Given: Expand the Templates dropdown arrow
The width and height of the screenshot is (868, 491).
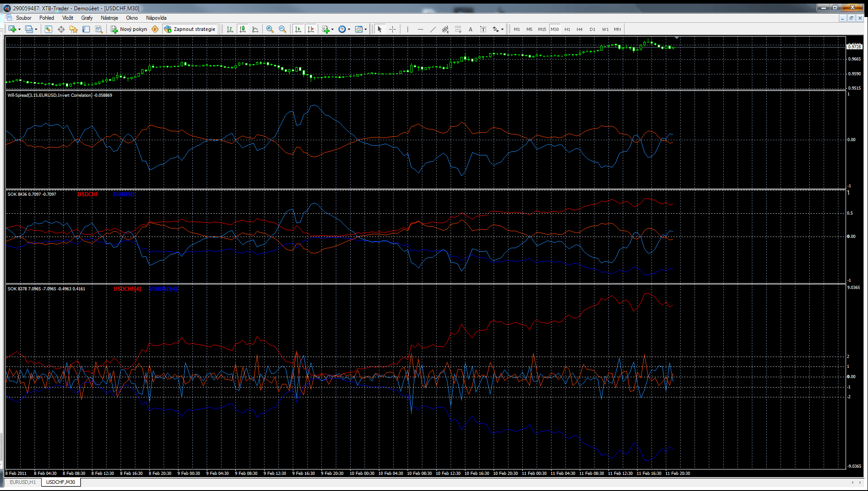Looking at the screenshot, I should pyautogui.click(x=365, y=29).
